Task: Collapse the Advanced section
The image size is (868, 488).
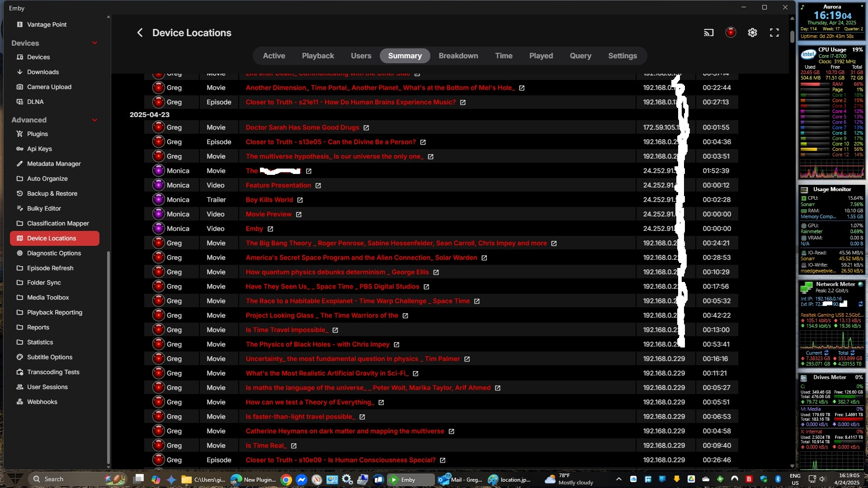Action: (94, 120)
